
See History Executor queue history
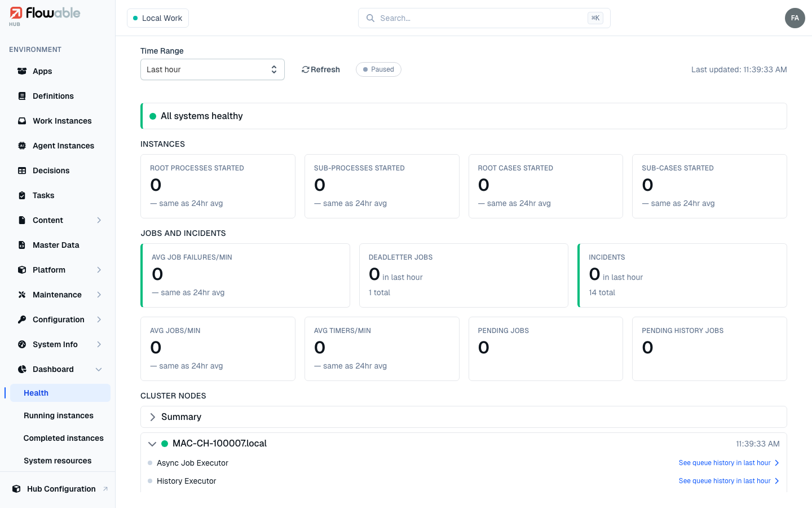click(729, 481)
